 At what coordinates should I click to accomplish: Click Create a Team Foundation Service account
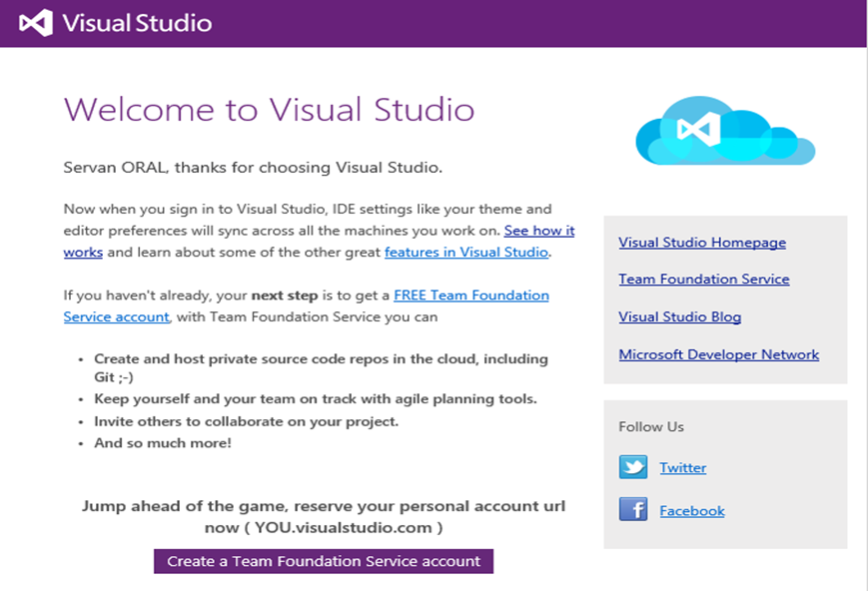[x=324, y=561]
